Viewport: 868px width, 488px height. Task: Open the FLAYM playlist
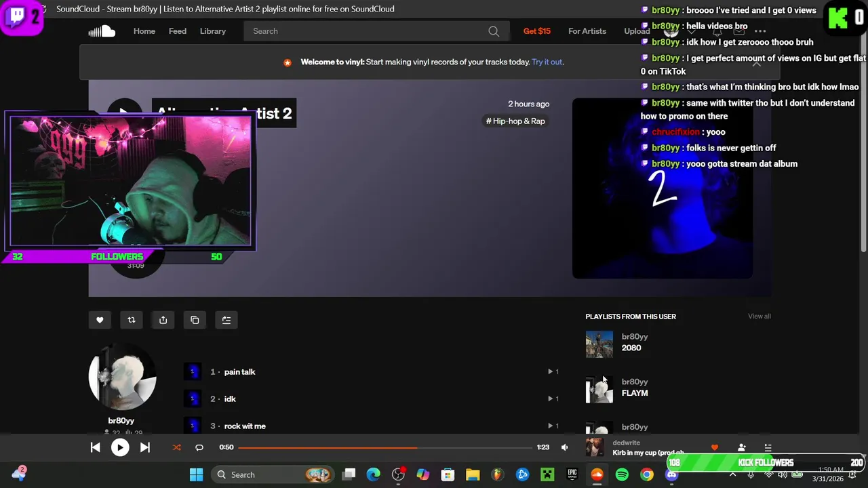click(635, 393)
